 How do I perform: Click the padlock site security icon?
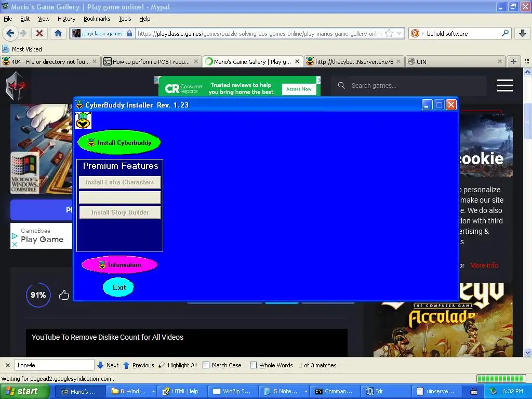point(129,33)
